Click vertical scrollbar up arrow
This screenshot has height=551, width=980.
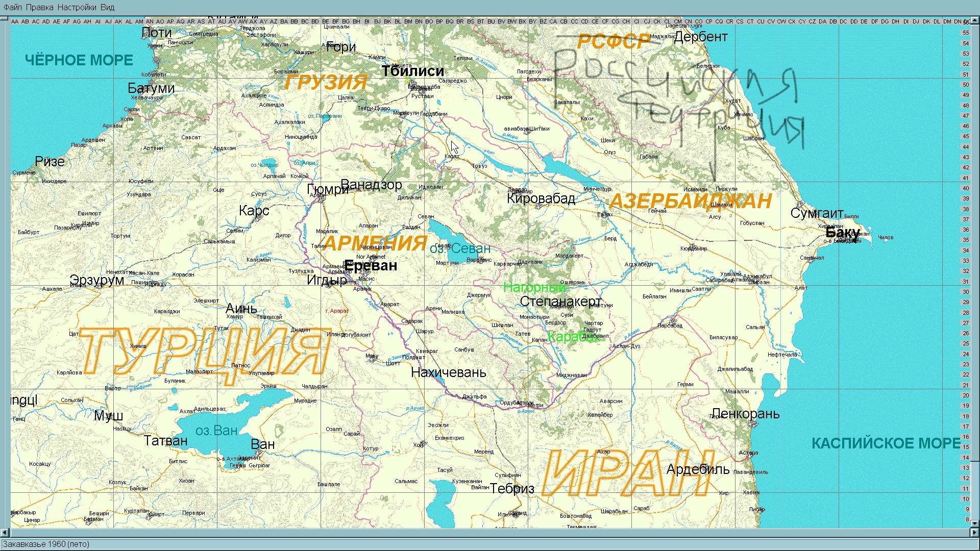[974, 21]
